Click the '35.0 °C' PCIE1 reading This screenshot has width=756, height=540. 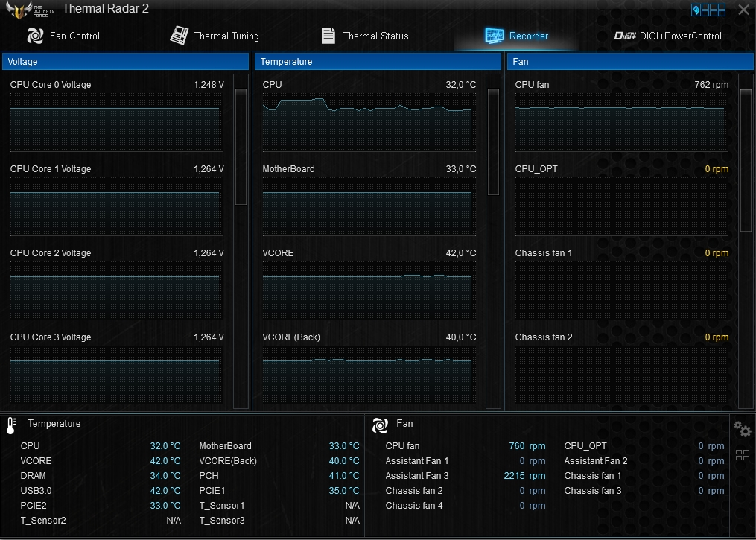(x=344, y=491)
